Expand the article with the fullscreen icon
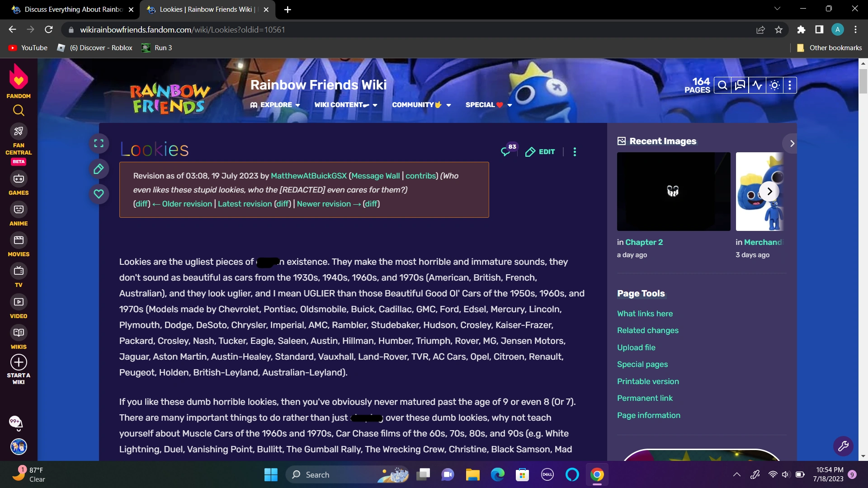868x488 pixels. pos(99,143)
